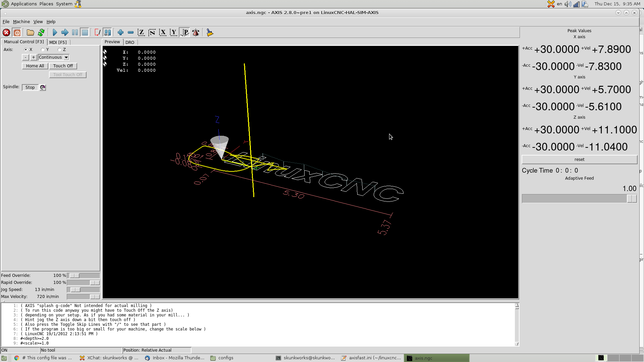Image resolution: width=644 pixels, height=362 pixels.
Task: Switch to DRO tab
Action: [x=130, y=42]
